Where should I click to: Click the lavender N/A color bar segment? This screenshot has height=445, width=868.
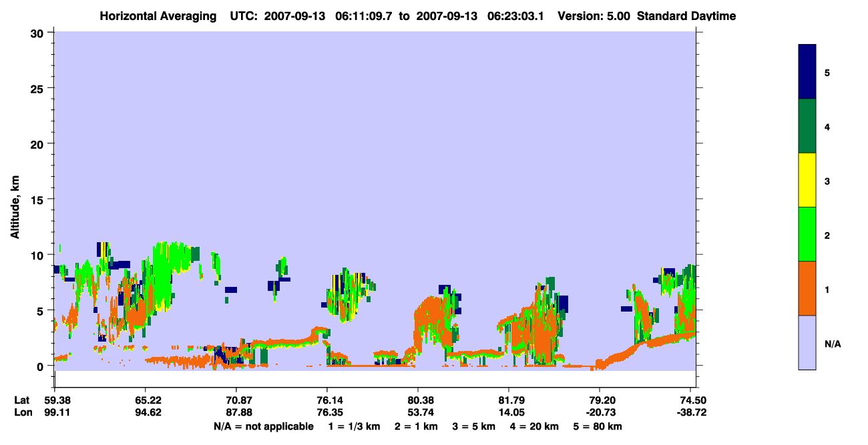pos(807,342)
